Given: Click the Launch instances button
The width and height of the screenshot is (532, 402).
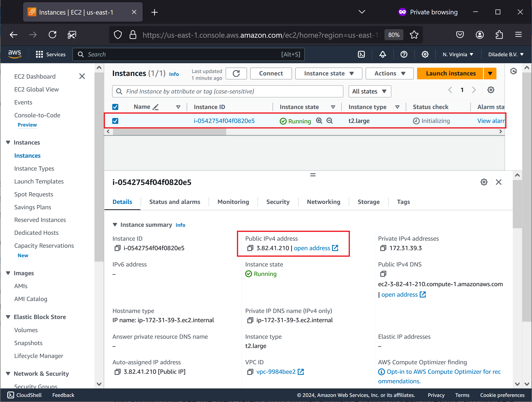Looking at the screenshot, I should 450,73.
